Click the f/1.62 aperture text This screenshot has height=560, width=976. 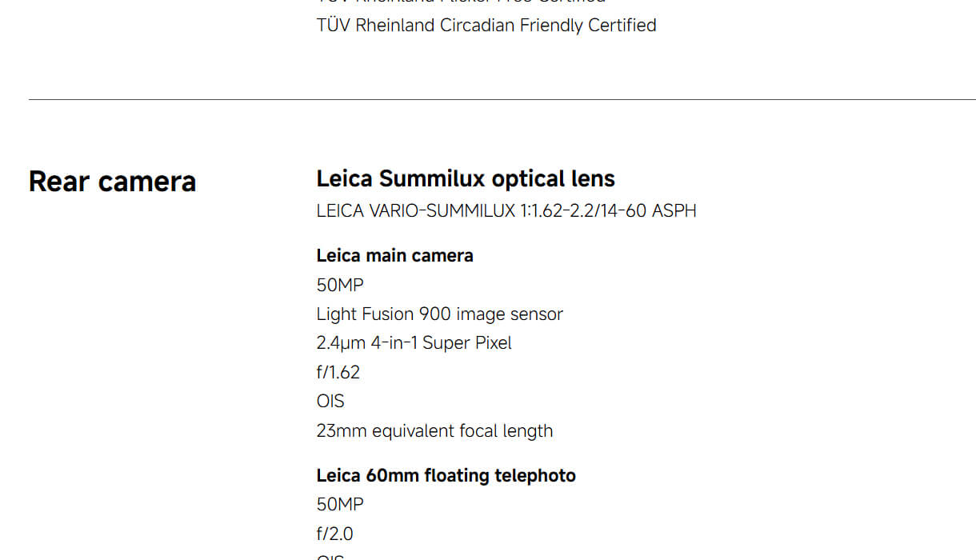coord(338,372)
